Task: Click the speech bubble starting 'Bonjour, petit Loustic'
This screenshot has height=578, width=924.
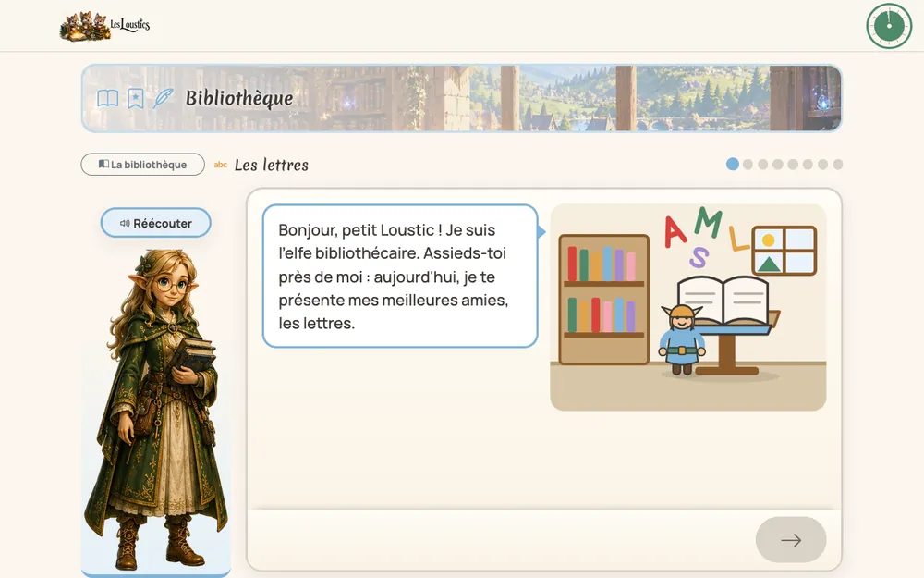Action: coord(400,276)
